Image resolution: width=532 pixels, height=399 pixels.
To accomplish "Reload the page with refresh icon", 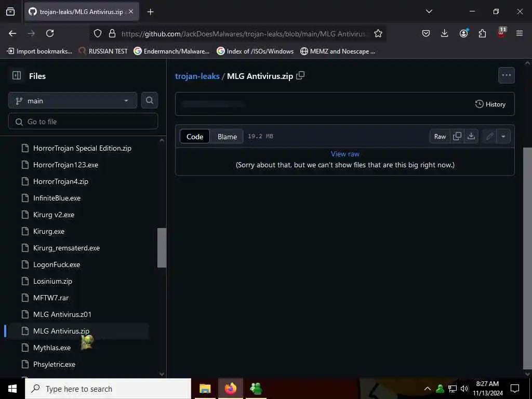I will (50, 33).
